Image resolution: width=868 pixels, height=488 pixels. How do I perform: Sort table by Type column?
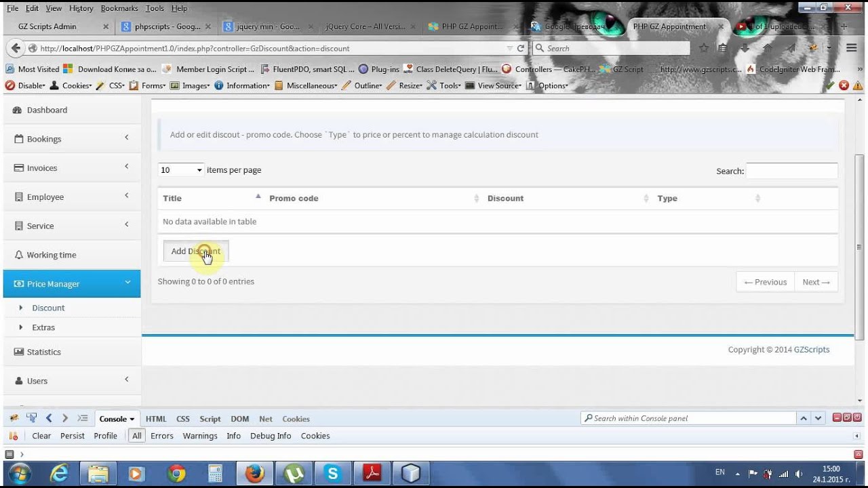coord(709,198)
